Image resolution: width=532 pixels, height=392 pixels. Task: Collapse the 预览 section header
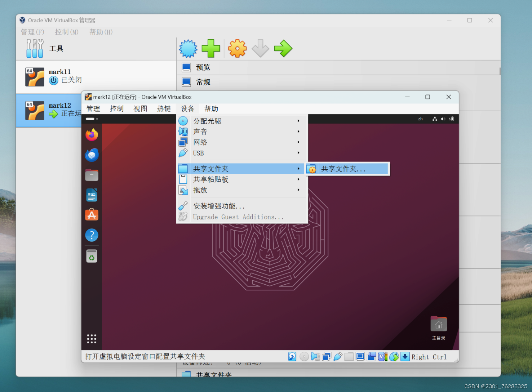[338, 68]
